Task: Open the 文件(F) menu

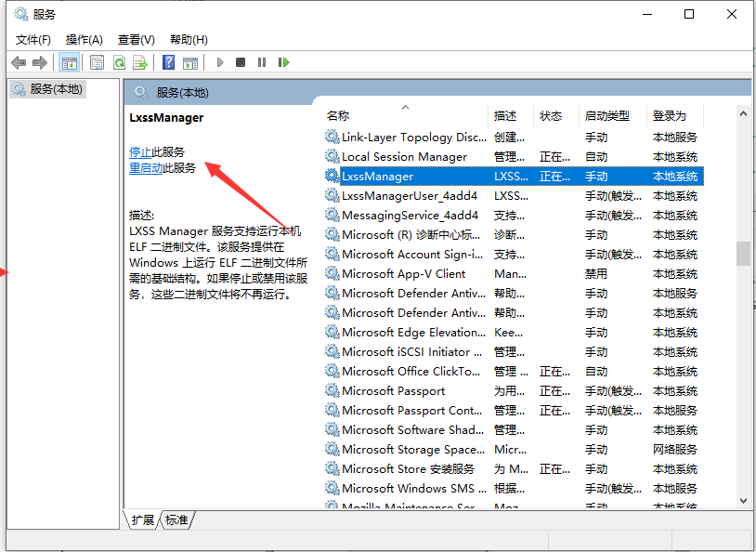Action: [33, 40]
